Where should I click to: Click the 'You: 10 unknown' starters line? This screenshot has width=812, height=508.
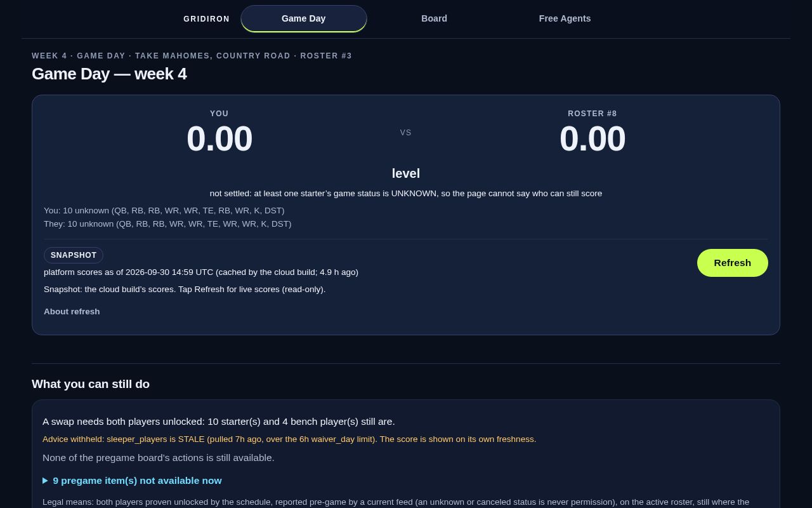(164, 211)
